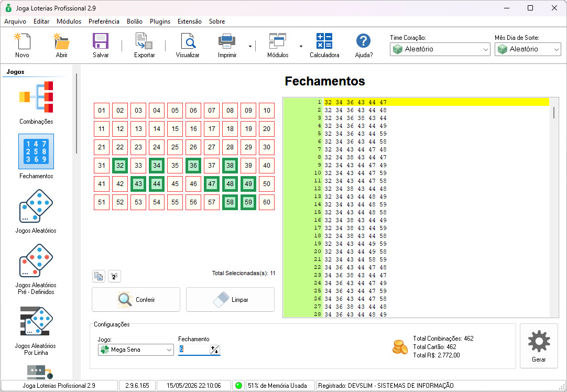Open the Plugins menu
The image size is (567, 392).
pyautogui.click(x=160, y=21)
